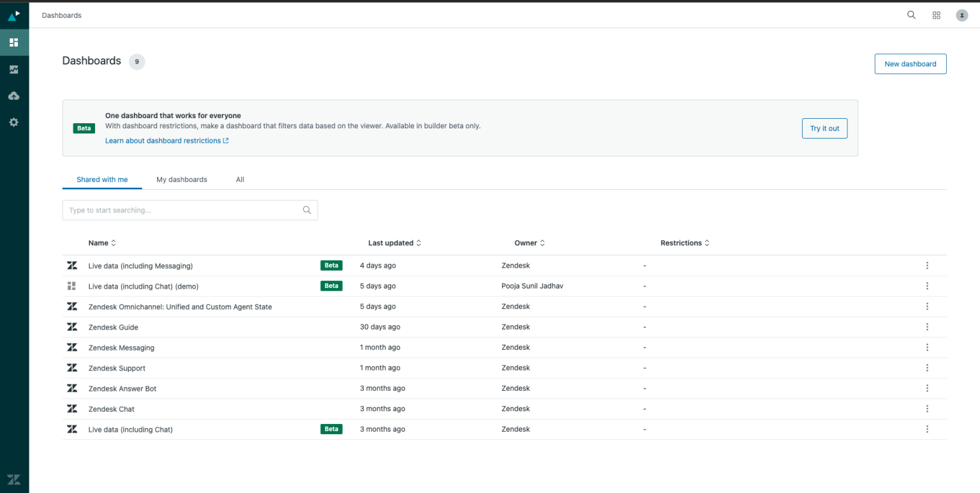The height and width of the screenshot is (493, 980).
Task: Open the Zendesk Chat dashboard
Action: (x=112, y=409)
